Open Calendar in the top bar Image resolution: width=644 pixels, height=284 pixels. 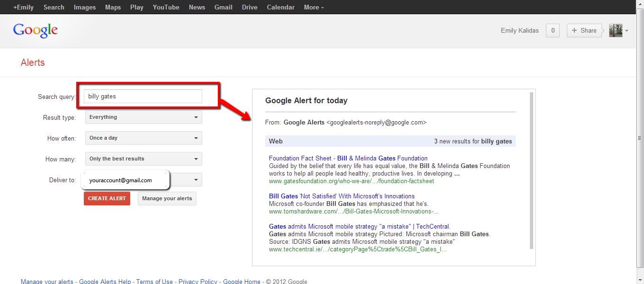pos(280,7)
